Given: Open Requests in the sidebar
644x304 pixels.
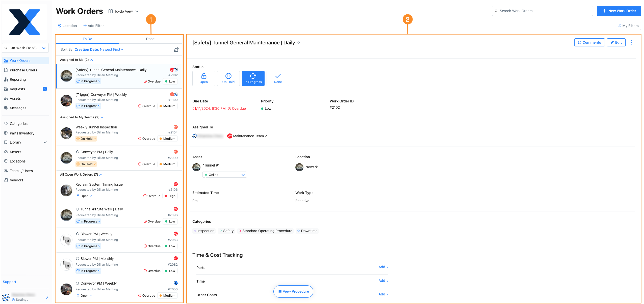Looking at the screenshot, I should 25,89.
